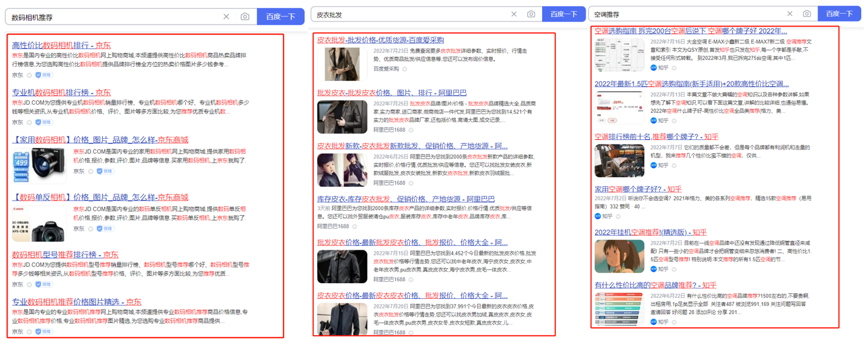
Task: Clear the 数码相机推荐 search box
Action: [226, 16]
